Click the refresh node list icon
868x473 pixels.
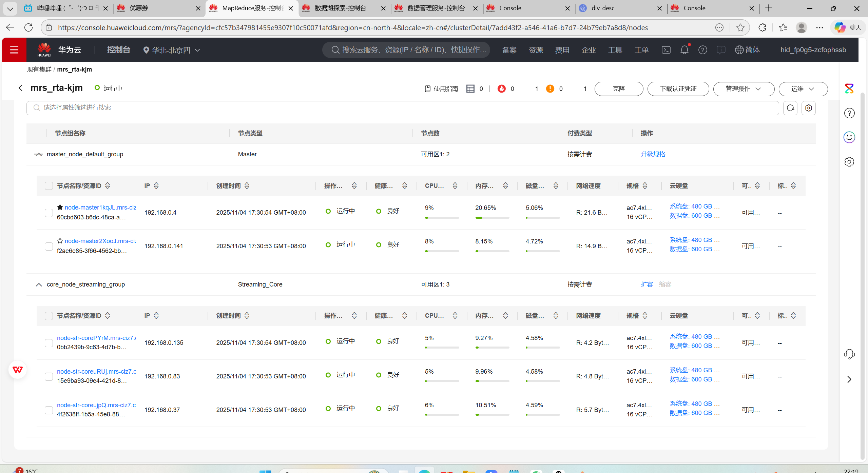click(x=790, y=108)
